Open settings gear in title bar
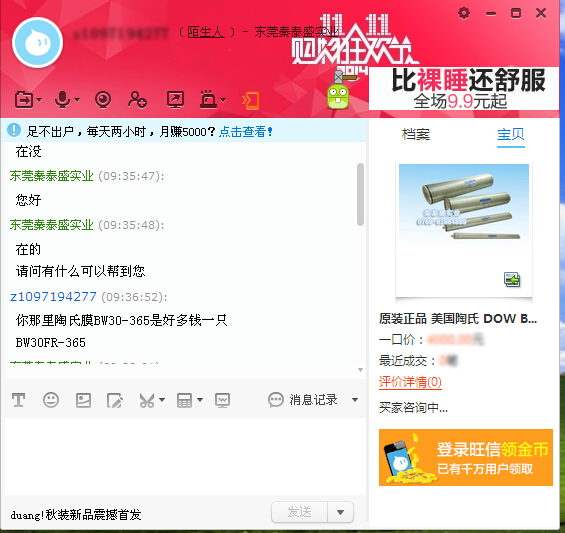This screenshot has width=565, height=533. (464, 13)
